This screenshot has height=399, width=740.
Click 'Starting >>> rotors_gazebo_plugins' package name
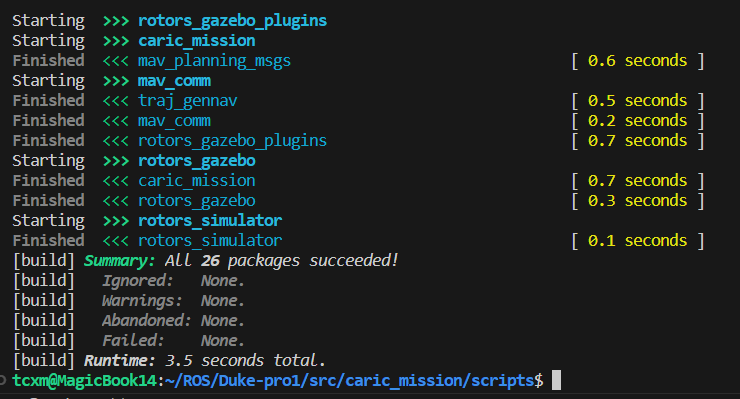[x=232, y=21]
